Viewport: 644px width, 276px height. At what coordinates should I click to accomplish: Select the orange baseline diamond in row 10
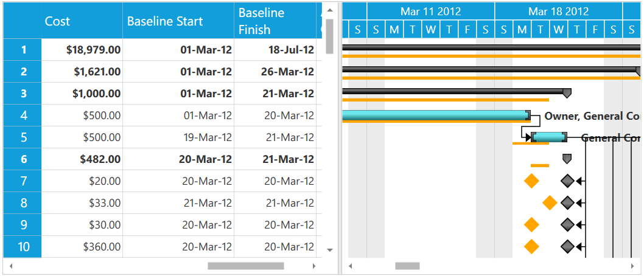click(531, 247)
